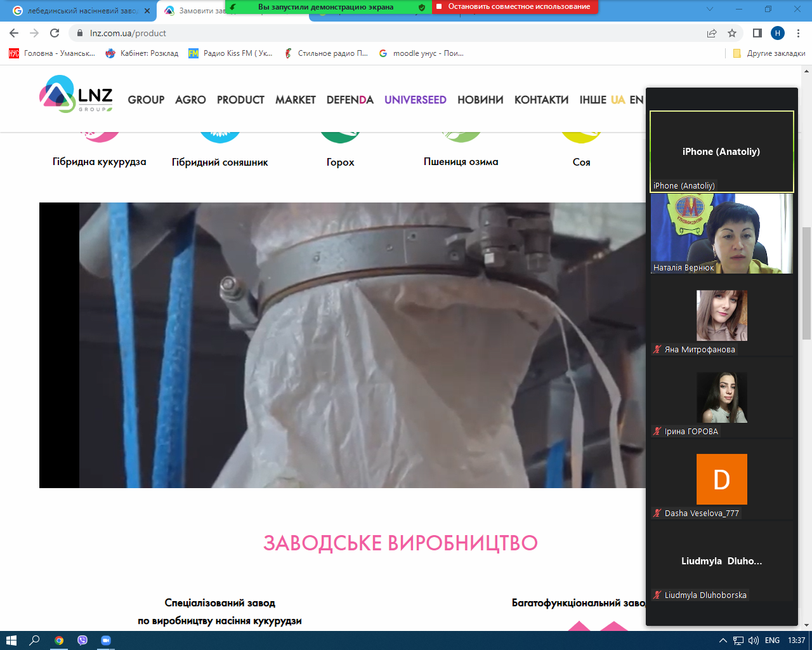Open the UNIVERSEED menu item
The height and width of the screenshot is (650, 812).
(x=416, y=100)
